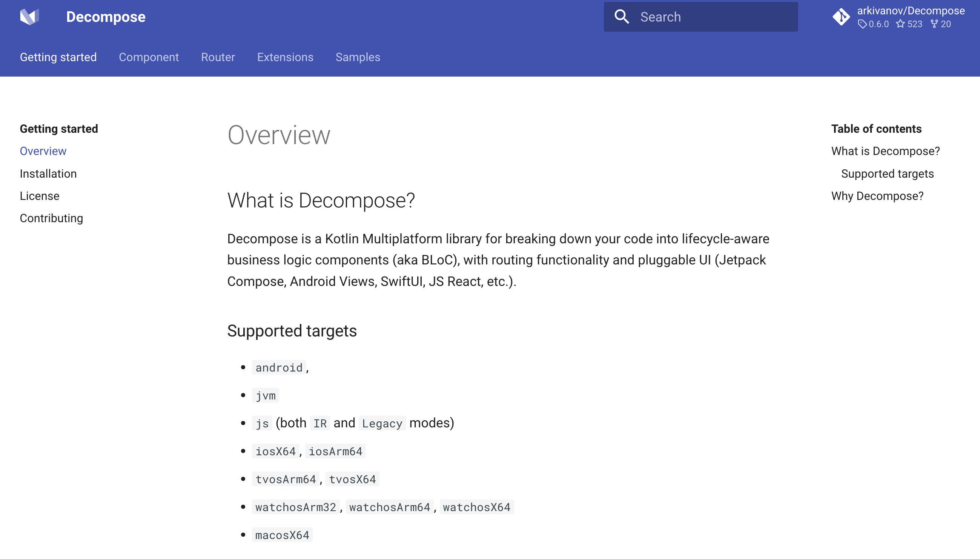Open Contributing page in sidebar

coord(51,218)
